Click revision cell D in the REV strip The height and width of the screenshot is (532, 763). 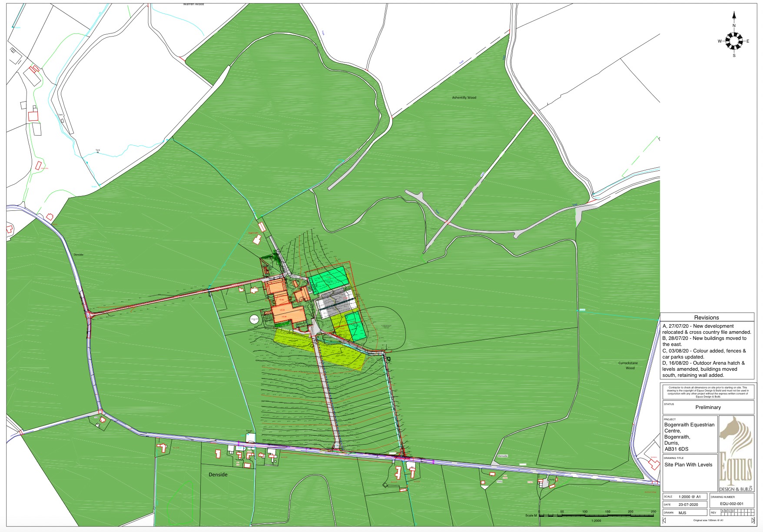pos(733,512)
